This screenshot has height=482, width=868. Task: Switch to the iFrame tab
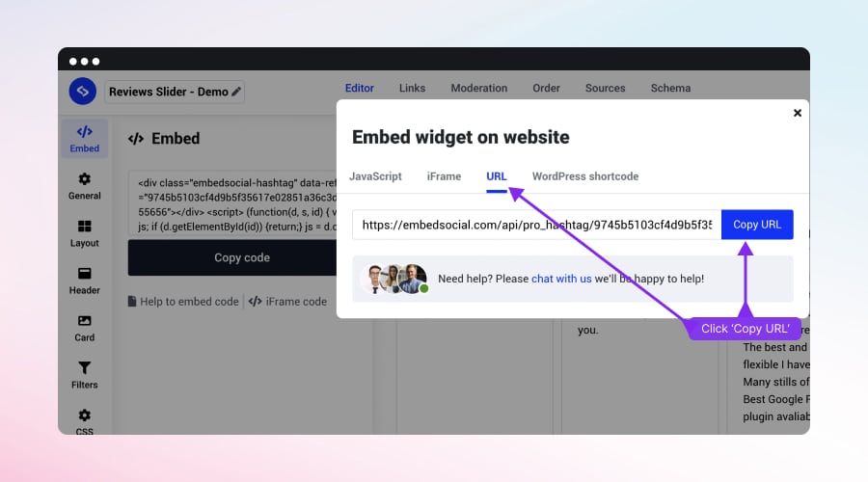pyautogui.click(x=444, y=176)
